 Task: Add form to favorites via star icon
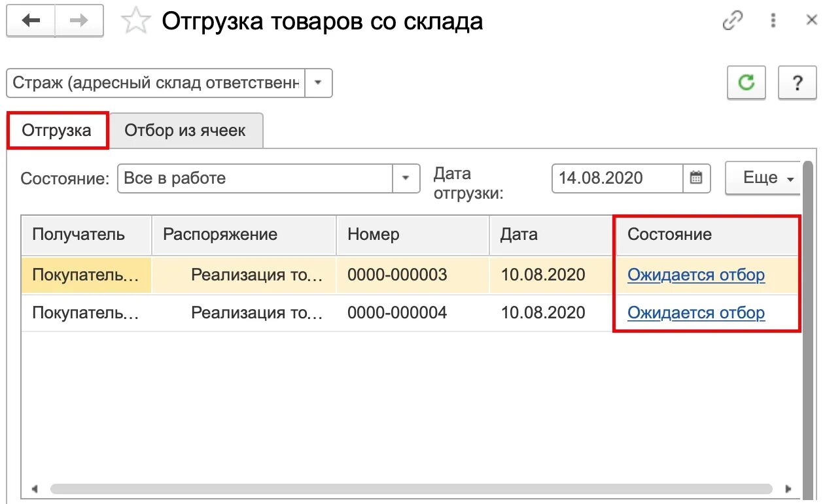tap(136, 20)
